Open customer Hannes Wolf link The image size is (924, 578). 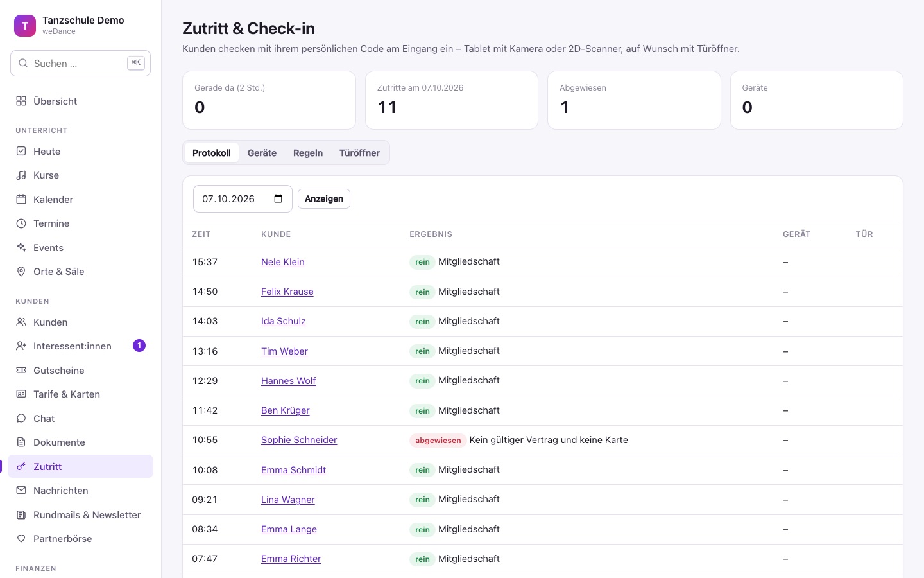tap(289, 380)
